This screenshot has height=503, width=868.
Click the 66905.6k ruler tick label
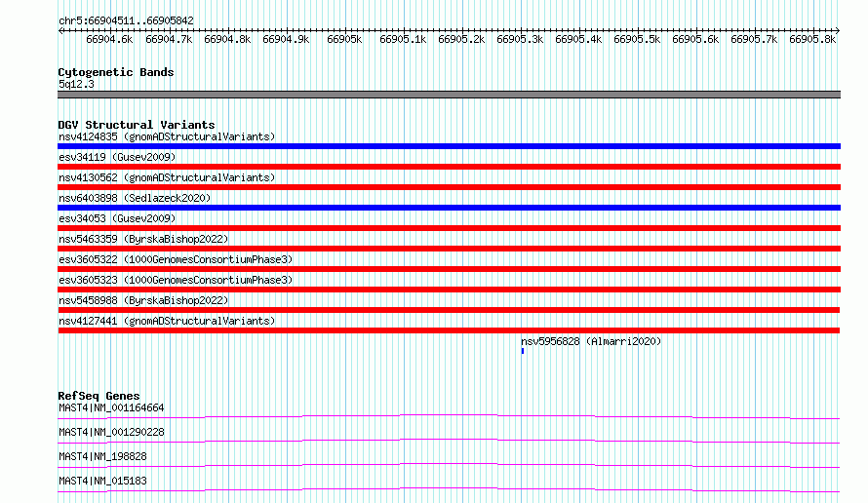(x=695, y=39)
